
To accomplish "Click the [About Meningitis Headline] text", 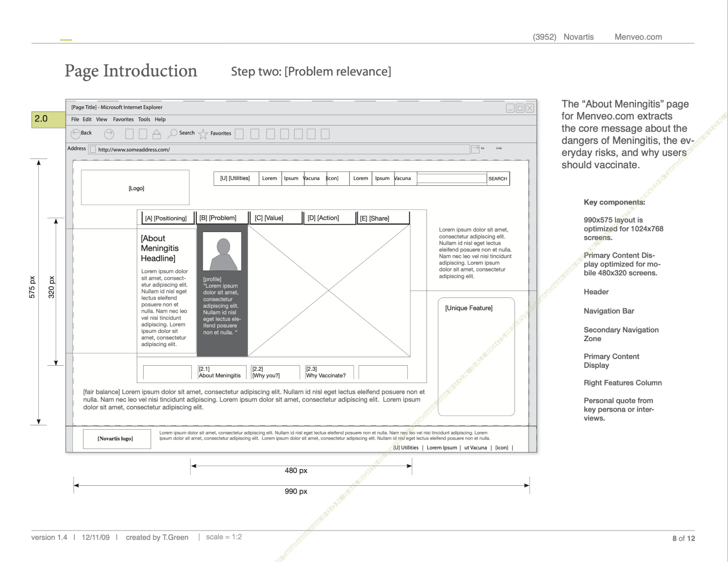I will (x=160, y=248).
